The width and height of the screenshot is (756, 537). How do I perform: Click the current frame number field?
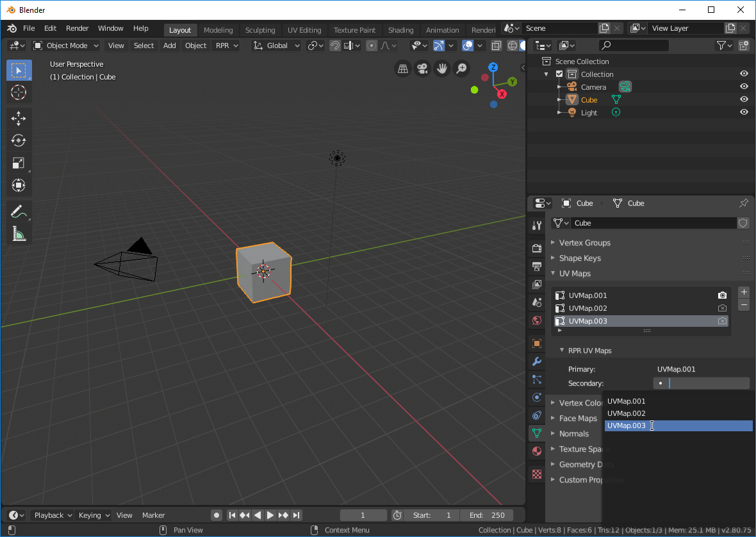363,515
